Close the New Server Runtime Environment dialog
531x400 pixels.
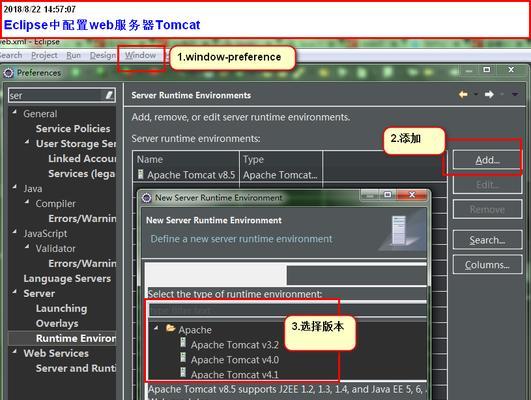coord(412,195)
